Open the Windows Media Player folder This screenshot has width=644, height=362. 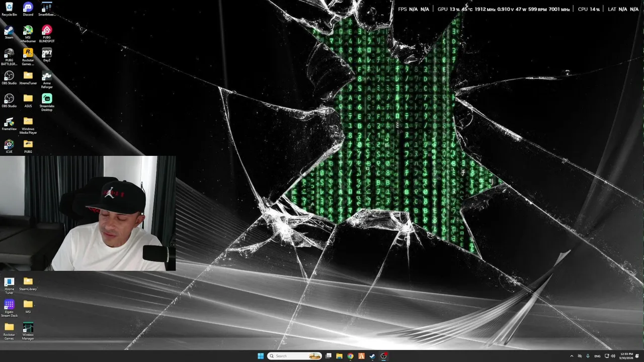point(28,125)
